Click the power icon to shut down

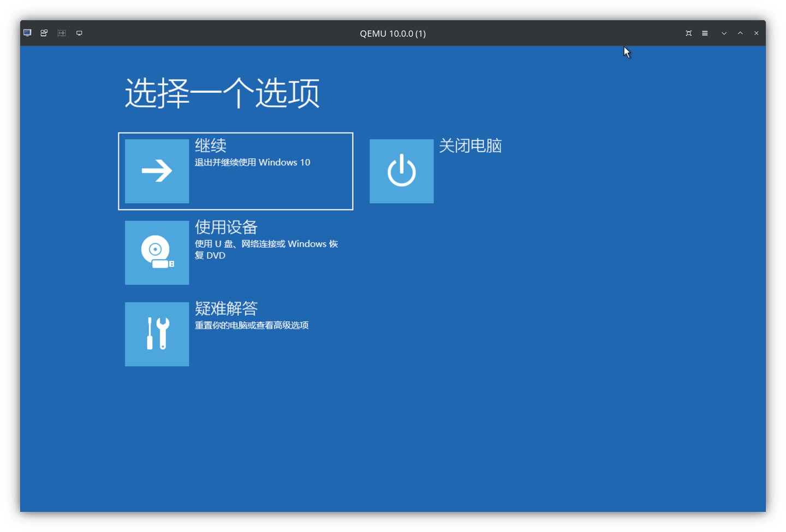pyautogui.click(x=401, y=171)
